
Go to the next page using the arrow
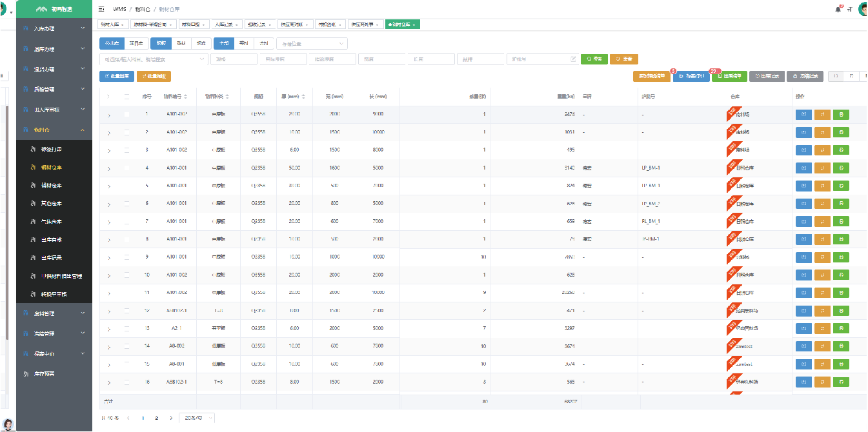pos(171,418)
